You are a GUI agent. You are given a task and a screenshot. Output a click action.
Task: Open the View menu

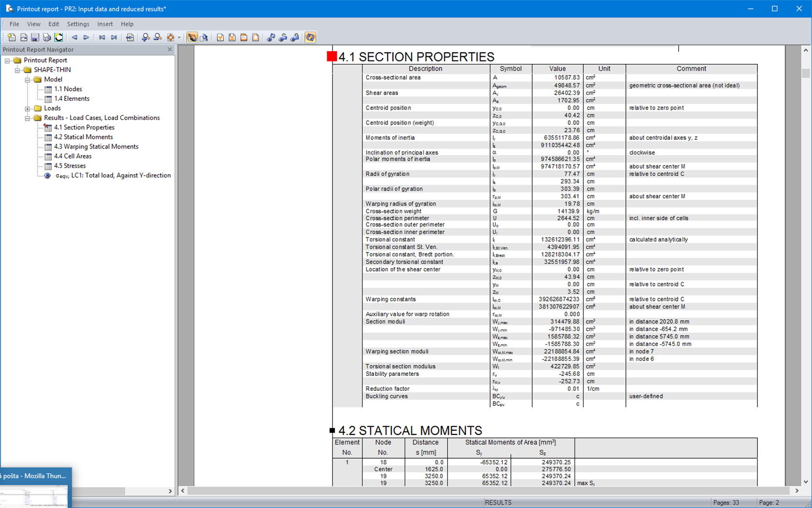(34, 24)
